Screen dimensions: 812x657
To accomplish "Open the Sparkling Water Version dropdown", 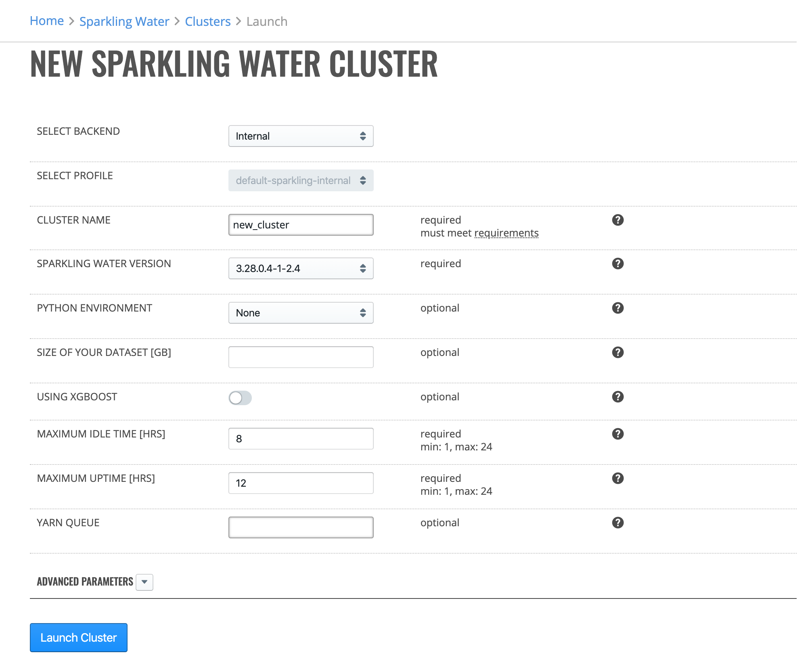I will 301,268.
